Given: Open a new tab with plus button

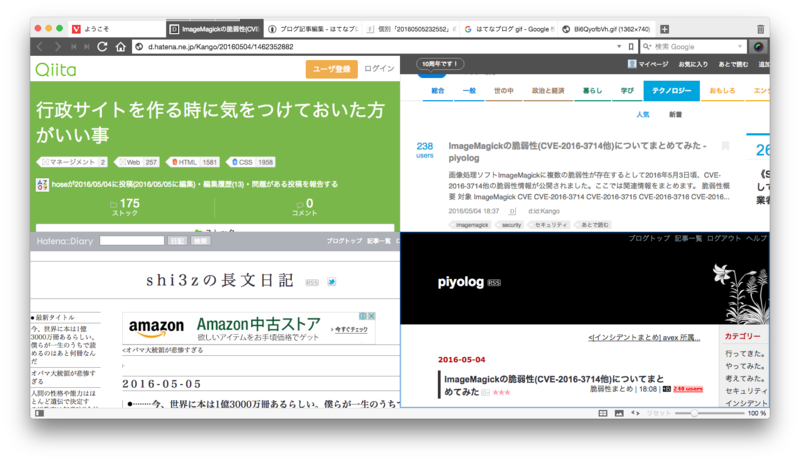Looking at the screenshot, I should pos(664,29).
